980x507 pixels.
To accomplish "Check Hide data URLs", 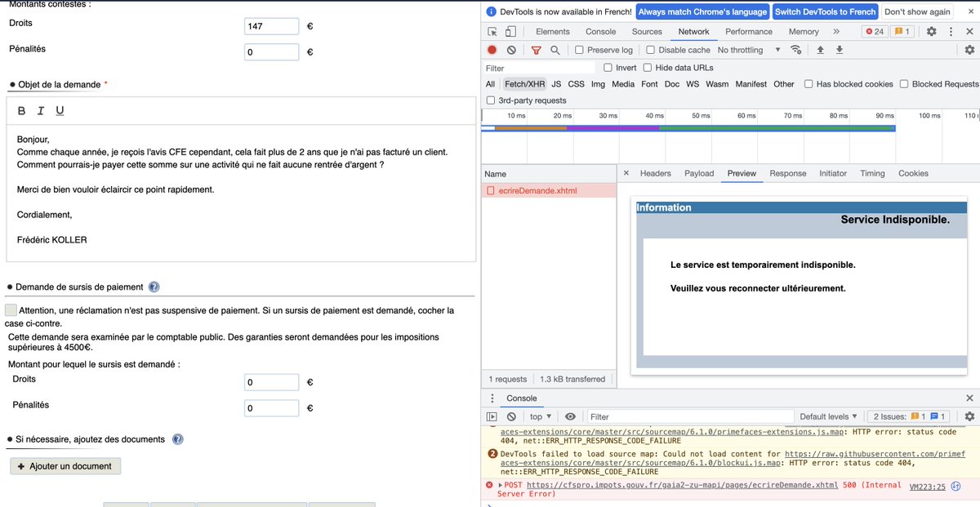I will (648, 68).
